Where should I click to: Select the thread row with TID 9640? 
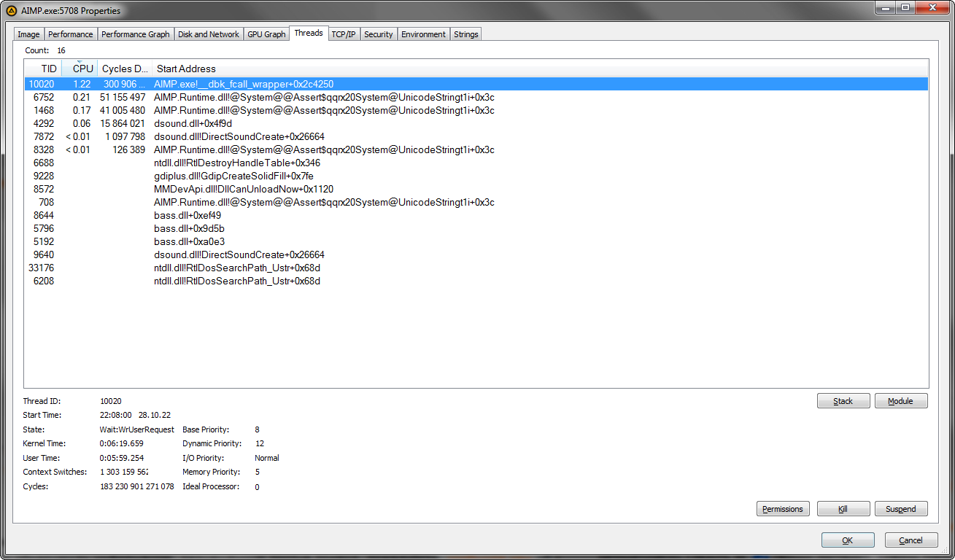tap(476, 254)
